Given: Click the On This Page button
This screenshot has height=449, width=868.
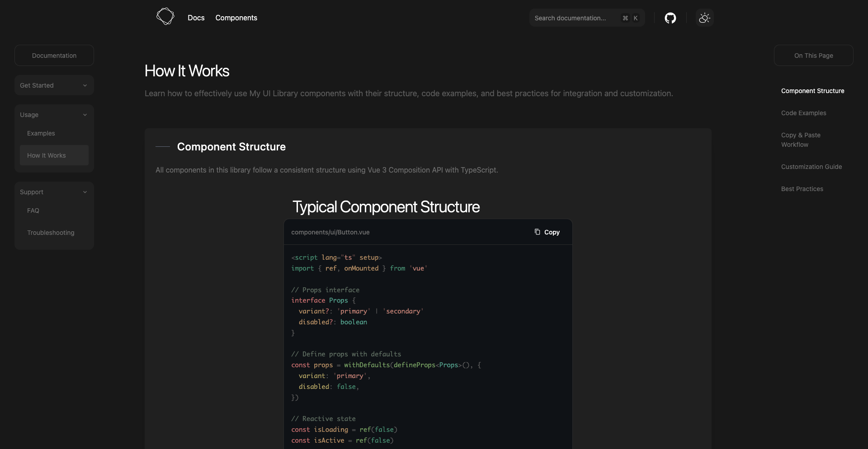Looking at the screenshot, I should pyautogui.click(x=814, y=55).
